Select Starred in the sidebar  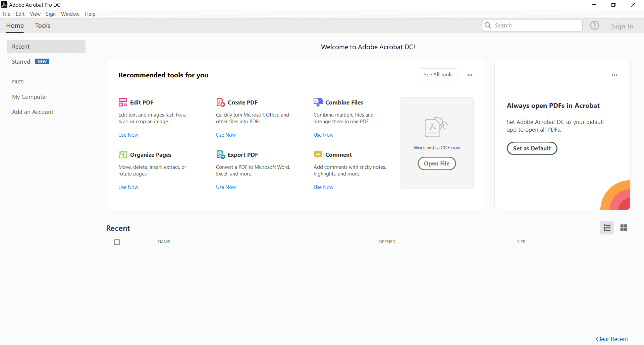(21, 62)
